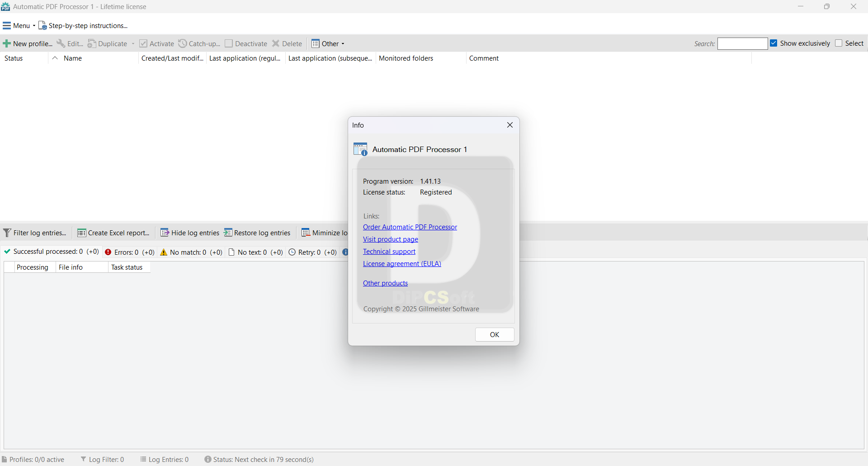
Task: Click the Activate checkmark icon
Action: 143,43
